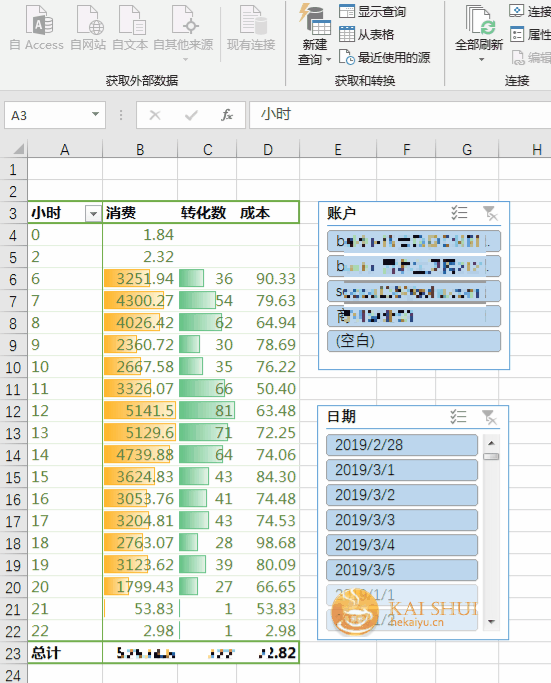551x683 pixels.
Task: Click the confirm checkmark formula bar icon
Action: click(191, 115)
